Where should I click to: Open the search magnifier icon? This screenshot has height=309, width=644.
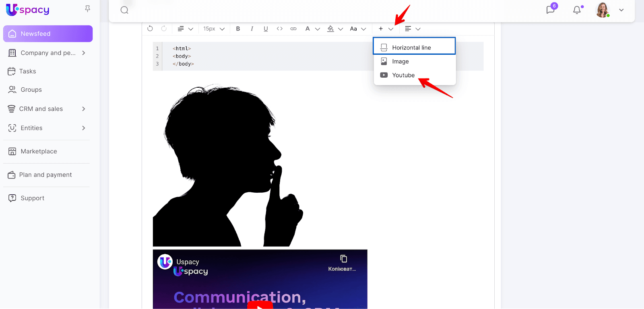point(124,10)
